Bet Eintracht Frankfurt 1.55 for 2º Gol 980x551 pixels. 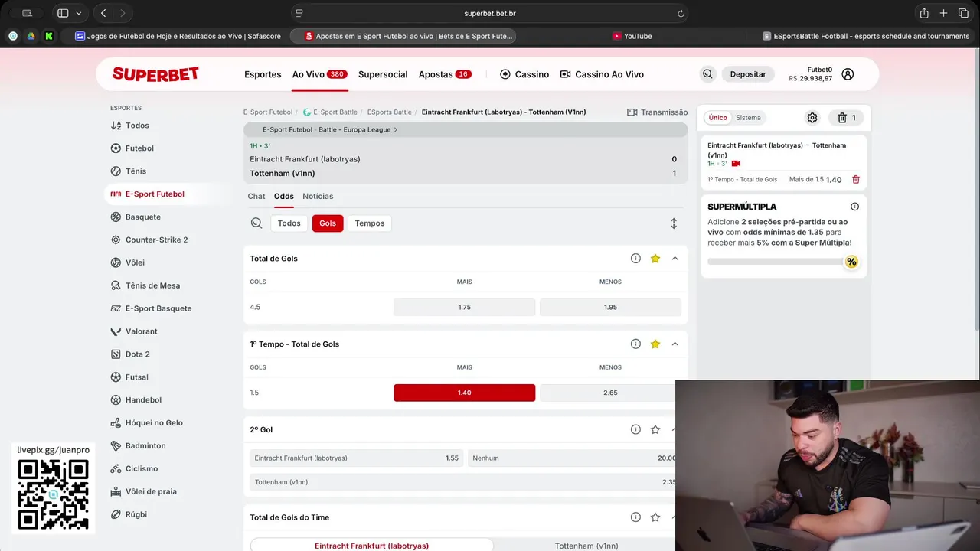(356, 458)
